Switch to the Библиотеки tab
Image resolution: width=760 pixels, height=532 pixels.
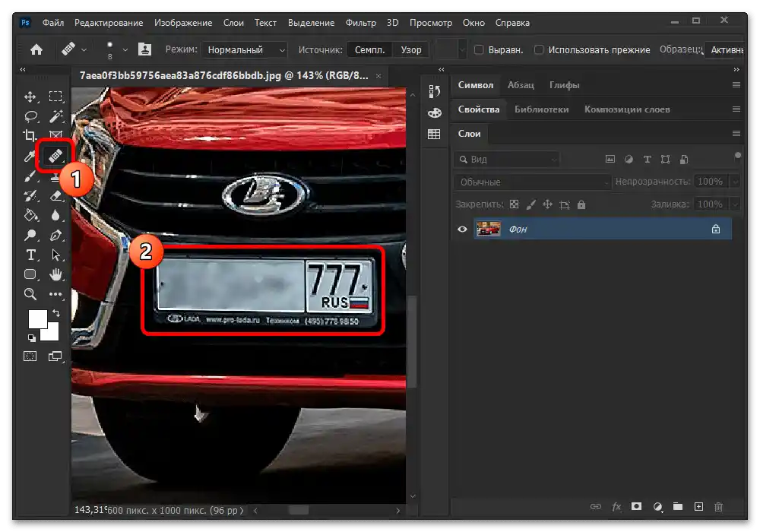coord(541,109)
